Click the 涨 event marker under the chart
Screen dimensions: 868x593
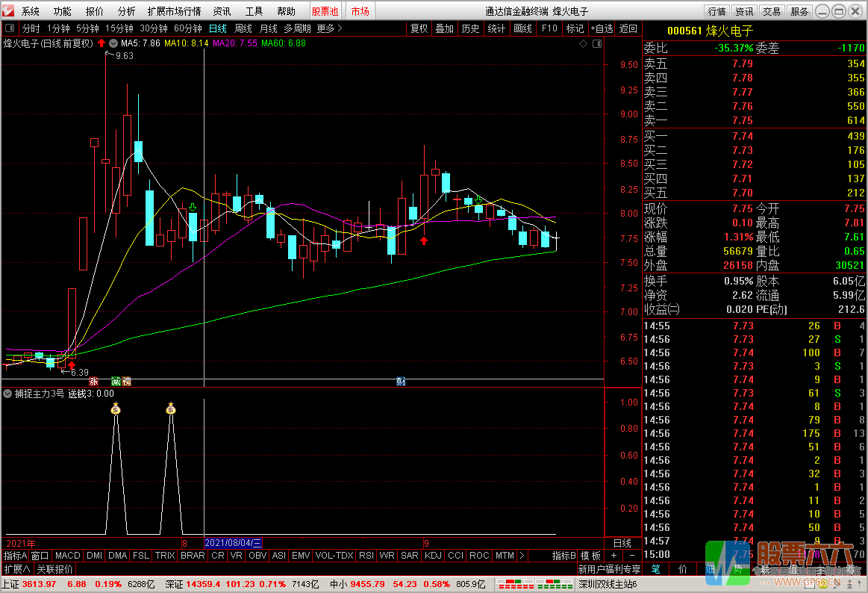93,382
